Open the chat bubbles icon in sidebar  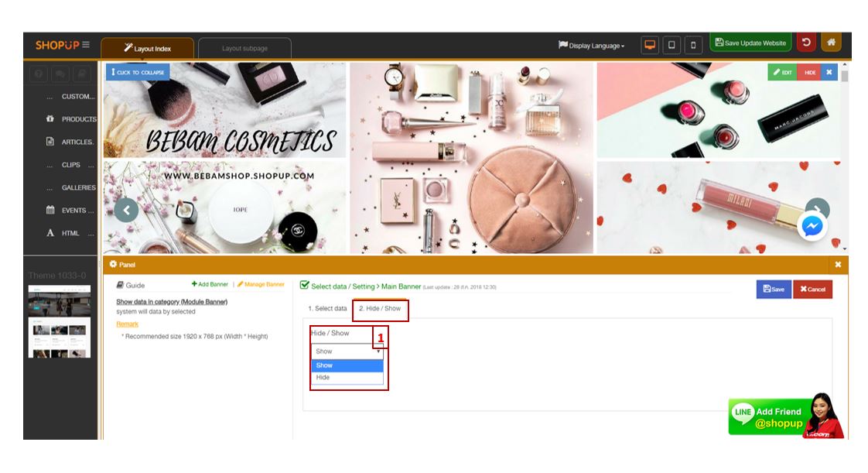coord(60,74)
